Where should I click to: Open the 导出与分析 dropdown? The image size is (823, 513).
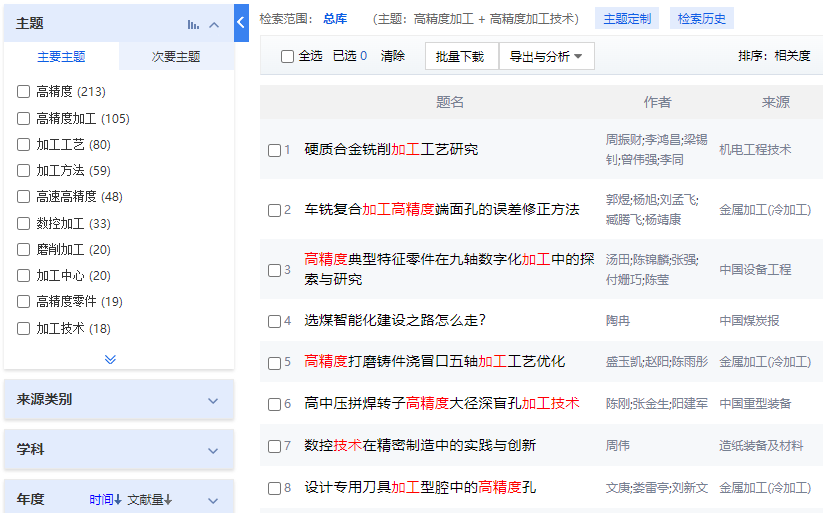(546, 56)
